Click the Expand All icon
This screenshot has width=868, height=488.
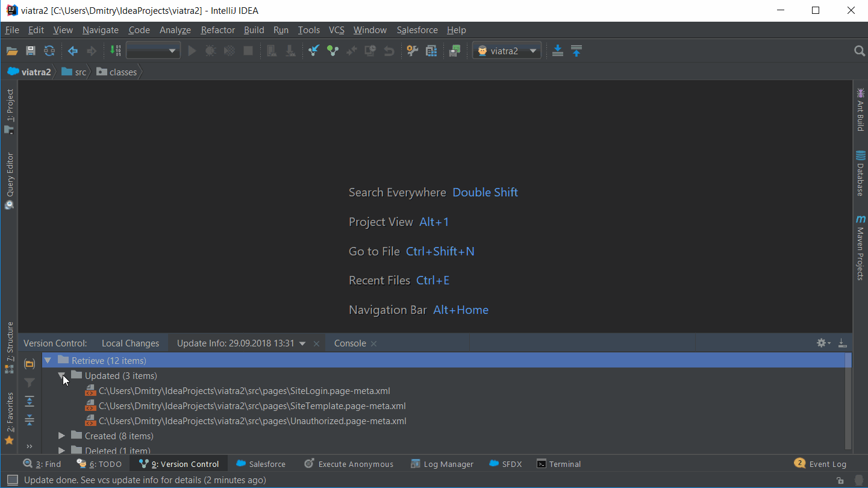click(x=29, y=401)
